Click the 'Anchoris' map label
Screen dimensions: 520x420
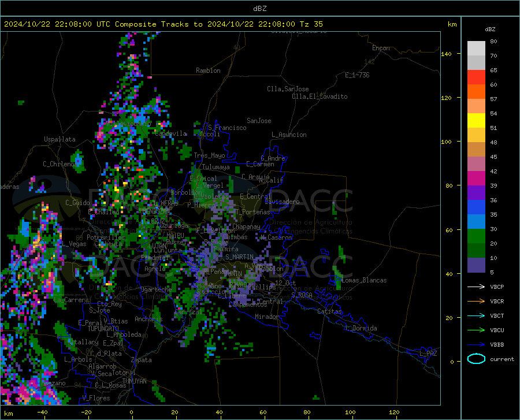tap(148, 319)
